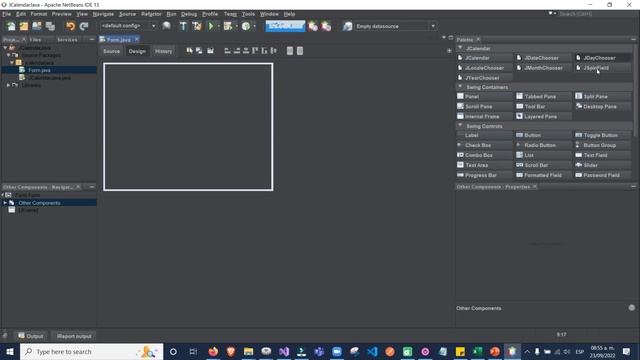Switch to the Source editor view

[x=111, y=51]
